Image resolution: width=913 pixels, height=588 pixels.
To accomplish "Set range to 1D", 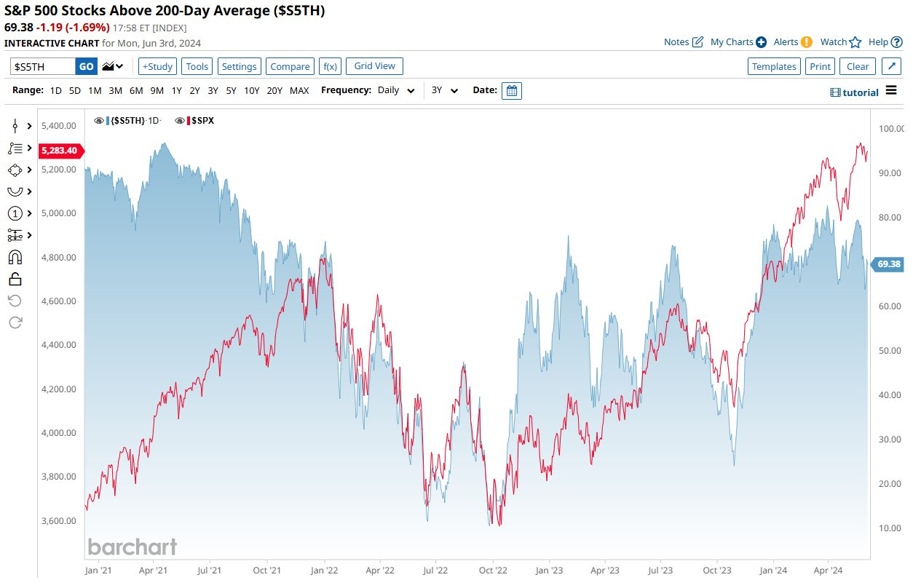I will [x=56, y=91].
